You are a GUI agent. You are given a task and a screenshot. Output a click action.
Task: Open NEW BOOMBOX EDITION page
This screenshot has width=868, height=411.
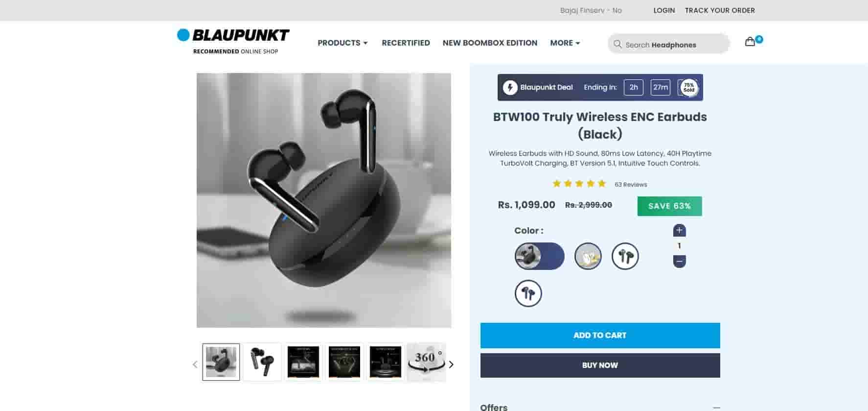[x=490, y=43]
